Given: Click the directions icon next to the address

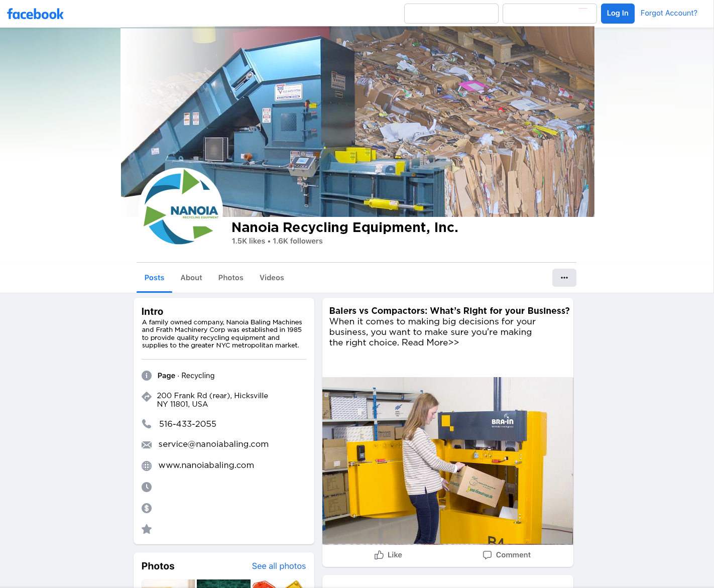Looking at the screenshot, I should pos(147,397).
